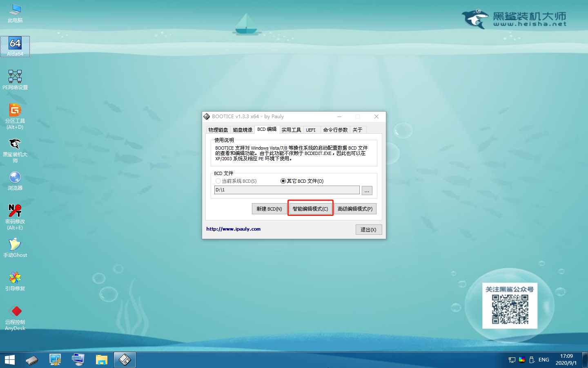Open the network monitor taskbar icon
Viewport: 588px width, 368px height.
[55, 360]
